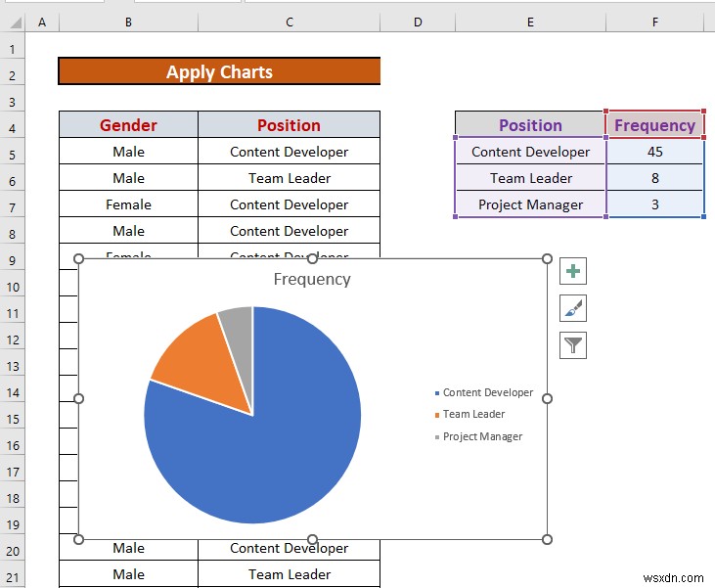Select Content Developer cell in column E

point(530,152)
